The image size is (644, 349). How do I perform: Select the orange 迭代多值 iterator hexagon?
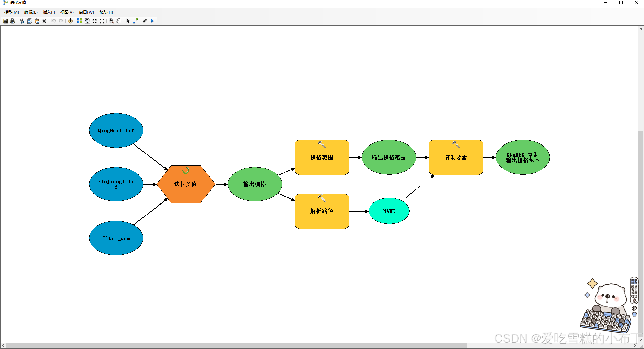185,184
